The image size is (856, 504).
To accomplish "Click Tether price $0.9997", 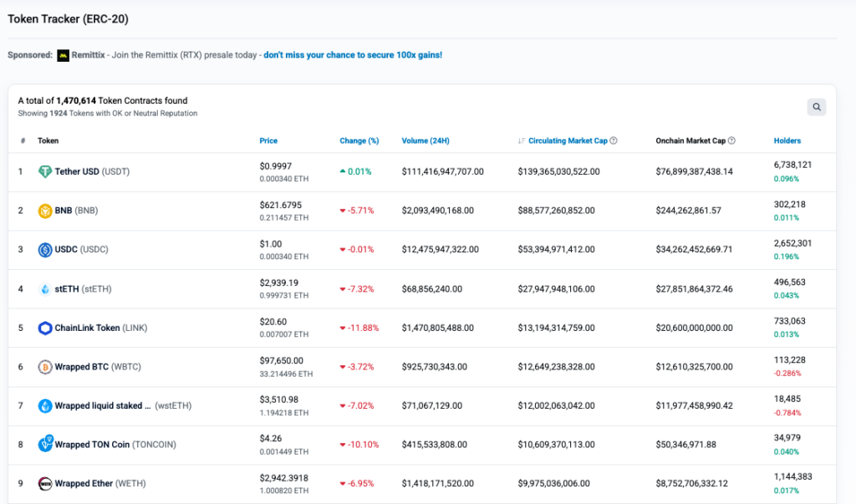I will coord(276,166).
